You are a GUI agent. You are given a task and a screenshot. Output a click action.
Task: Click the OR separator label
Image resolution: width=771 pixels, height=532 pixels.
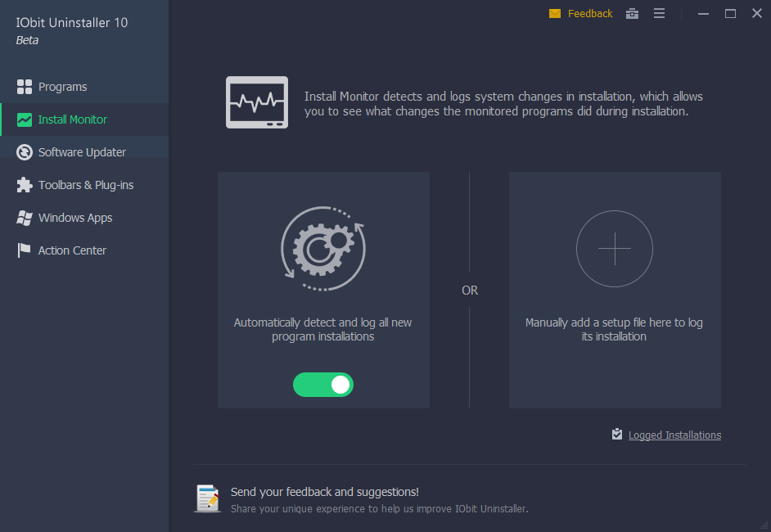click(470, 290)
